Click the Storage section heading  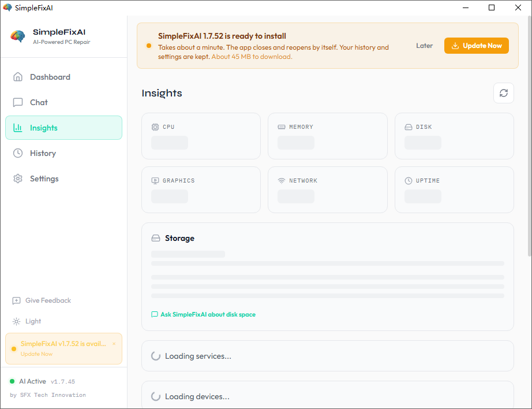pyautogui.click(x=179, y=238)
